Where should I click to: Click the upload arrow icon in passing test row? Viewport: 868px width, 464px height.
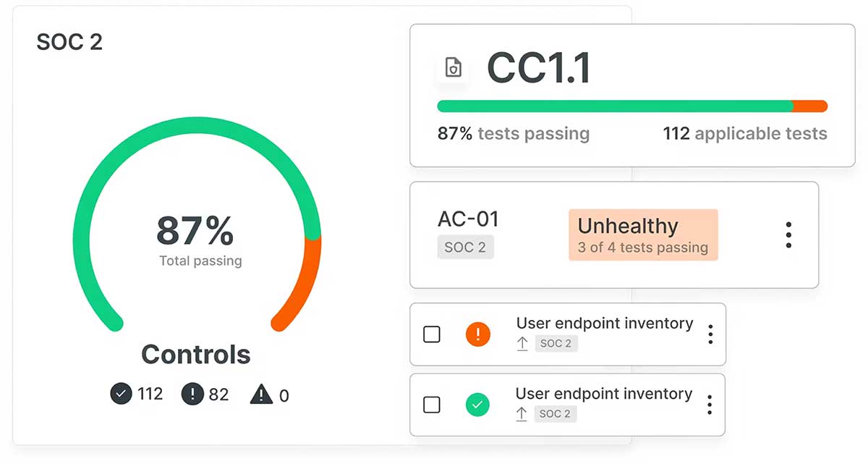[522, 414]
